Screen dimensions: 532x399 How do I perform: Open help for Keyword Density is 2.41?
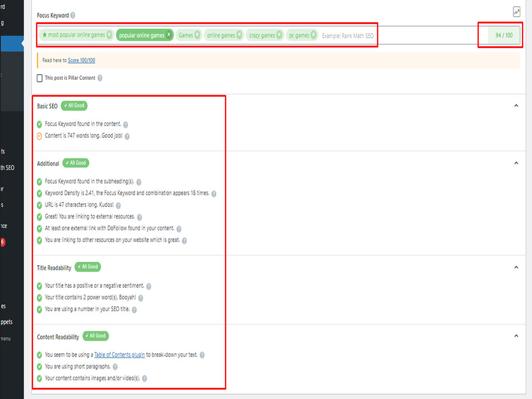click(214, 194)
